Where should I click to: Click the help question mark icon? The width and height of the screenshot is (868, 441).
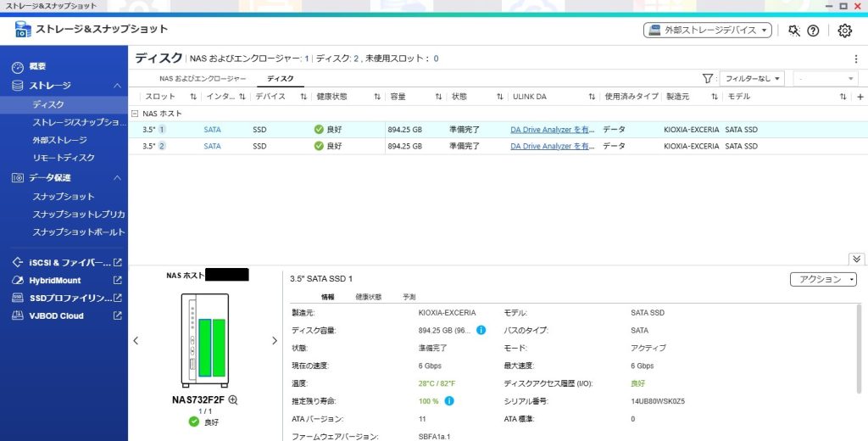(x=813, y=31)
